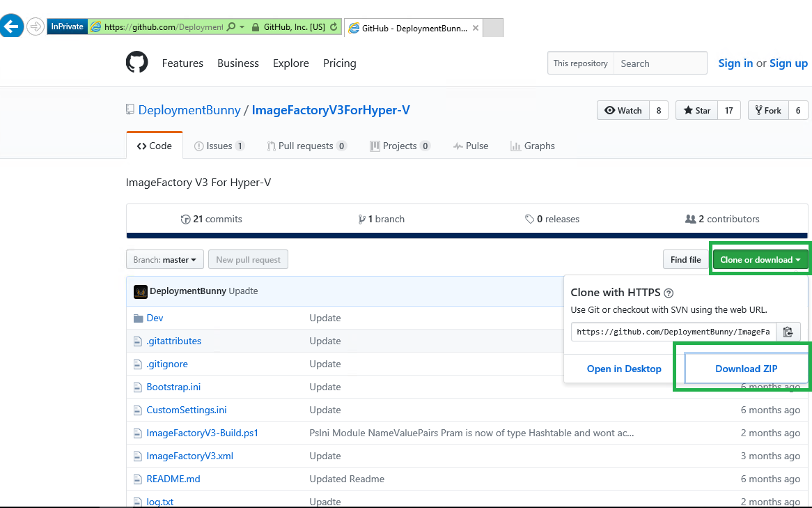Click the Open in Desktop button

(x=624, y=369)
